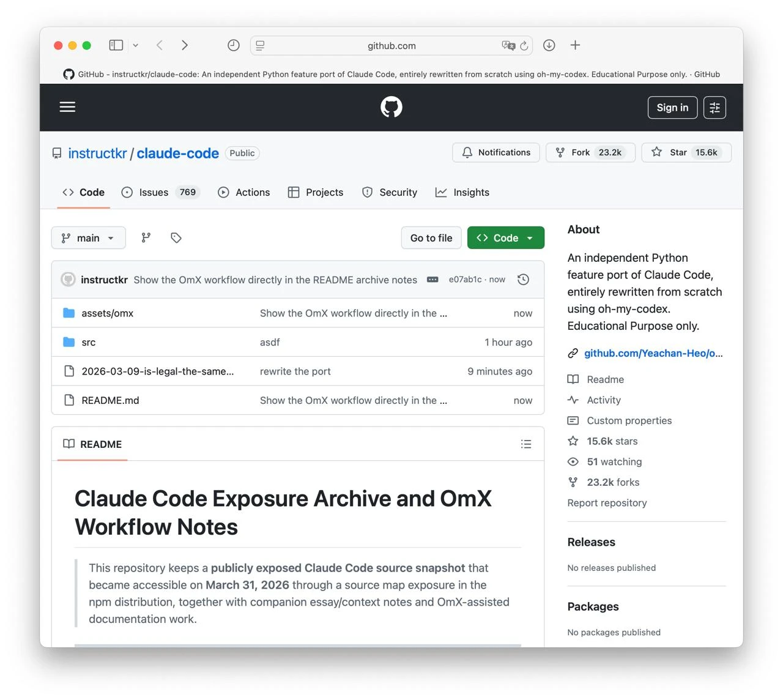783x700 pixels.
Task: Open the instructkr commit author avatar
Action: point(69,280)
